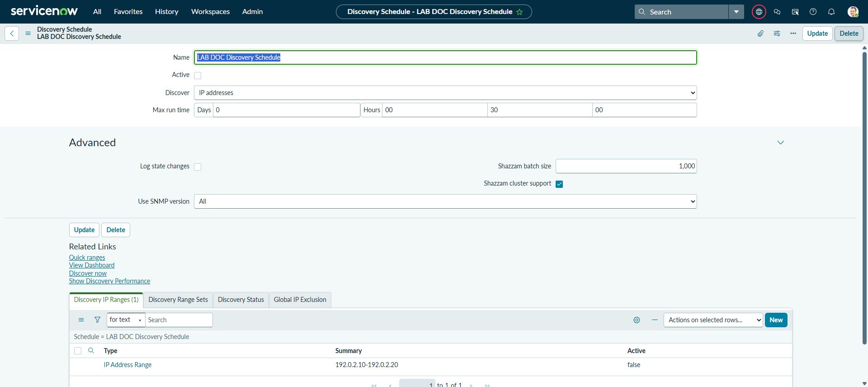Open the Use SNMP version dropdown

(x=445, y=201)
